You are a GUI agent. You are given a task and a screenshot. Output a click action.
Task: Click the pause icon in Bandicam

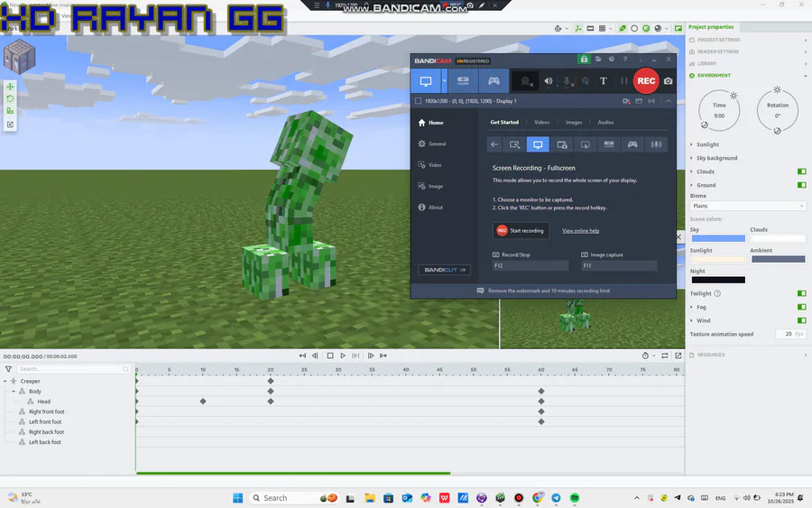(x=624, y=81)
